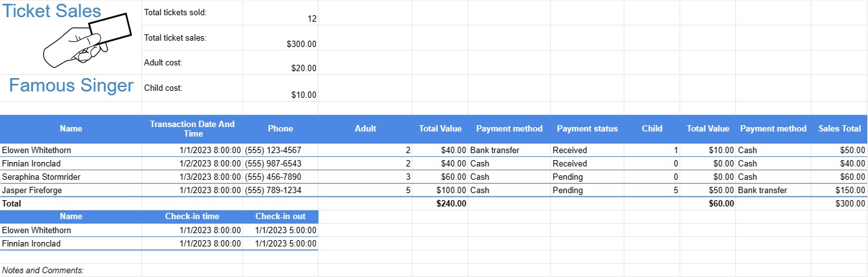Select the Check-in out header
The image size is (868, 277).
(x=280, y=217)
